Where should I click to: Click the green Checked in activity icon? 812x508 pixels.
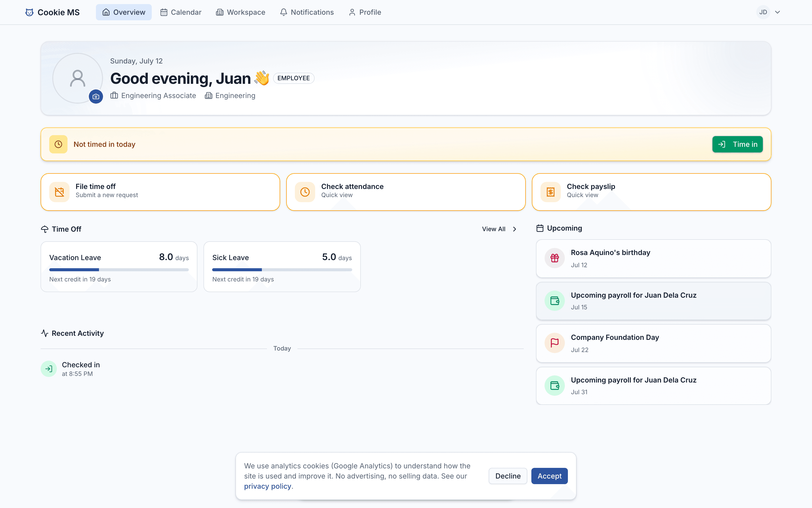click(49, 369)
